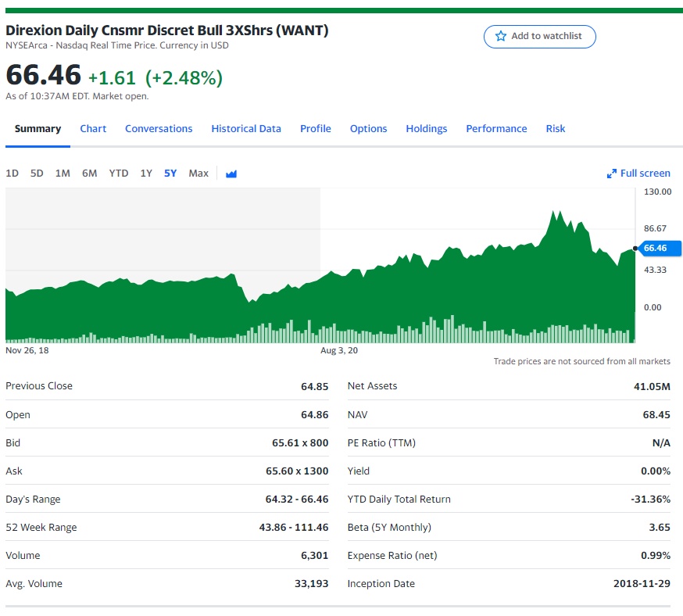Click the Day's Range value 64.32 - 66.46

(297, 500)
